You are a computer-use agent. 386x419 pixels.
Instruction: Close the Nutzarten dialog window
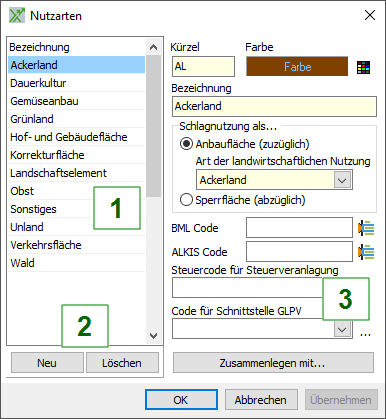tap(370, 15)
